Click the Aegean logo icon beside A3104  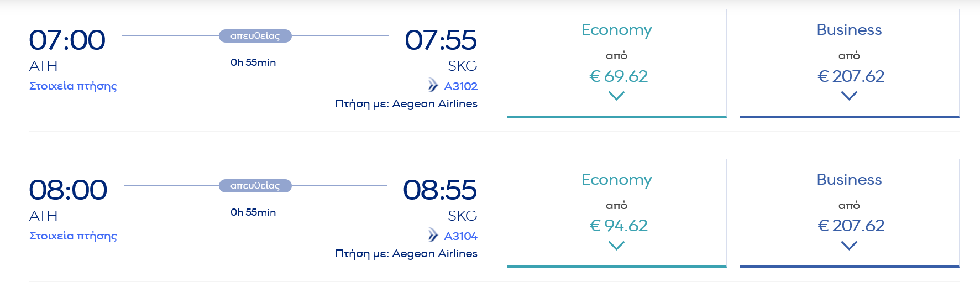[433, 235]
